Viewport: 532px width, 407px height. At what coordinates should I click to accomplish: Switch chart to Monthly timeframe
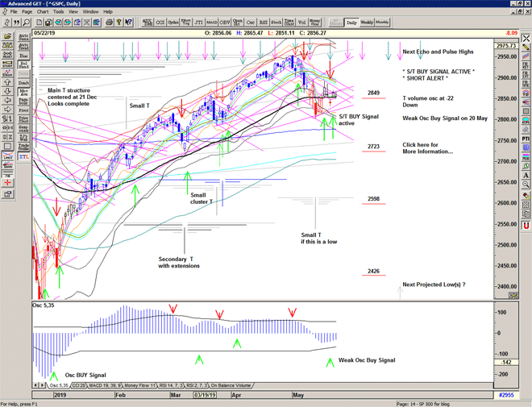tap(383, 23)
